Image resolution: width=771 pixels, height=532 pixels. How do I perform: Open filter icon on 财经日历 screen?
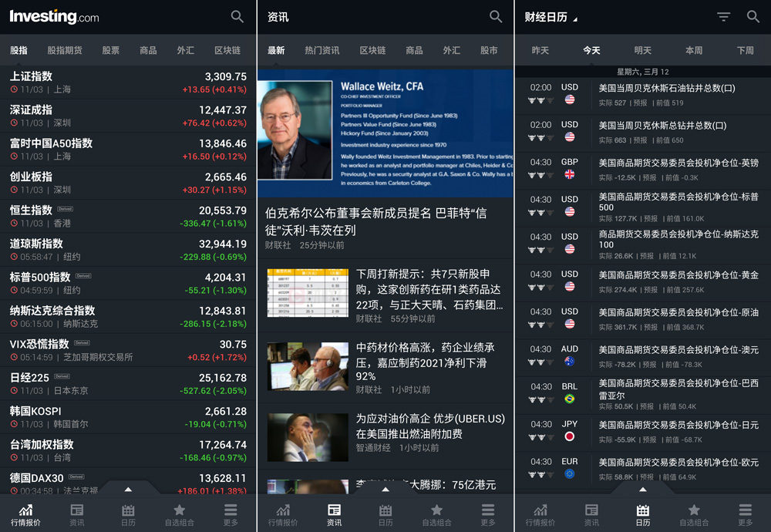point(723,17)
